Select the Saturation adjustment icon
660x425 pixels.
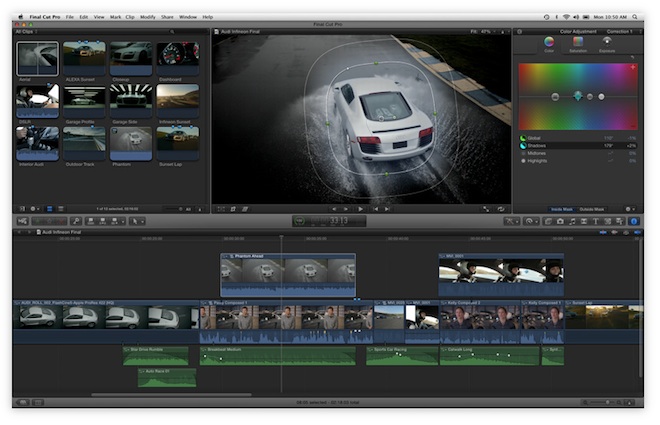(x=577, y=43)
